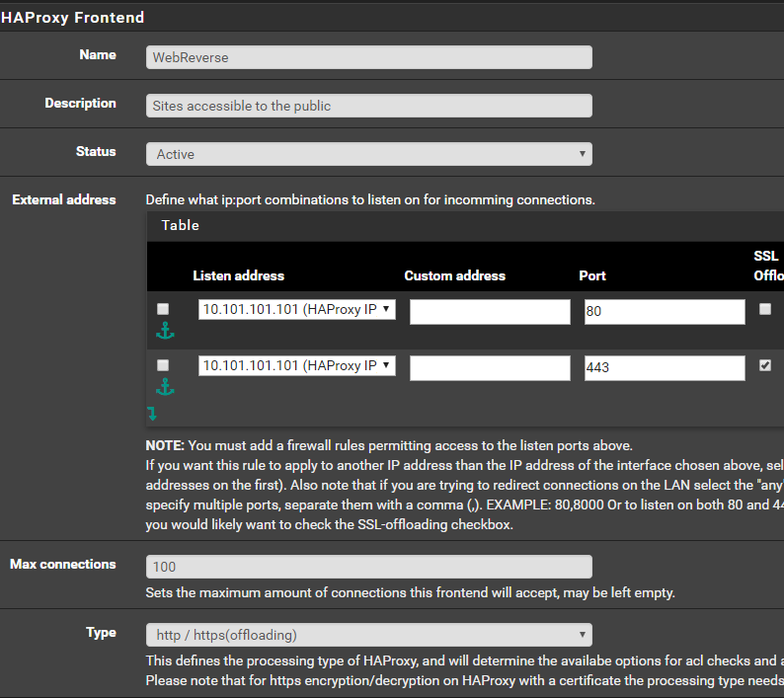Click the anchor icon in the port 443 row
Screen dimensions: 784x698
(165, 386)
